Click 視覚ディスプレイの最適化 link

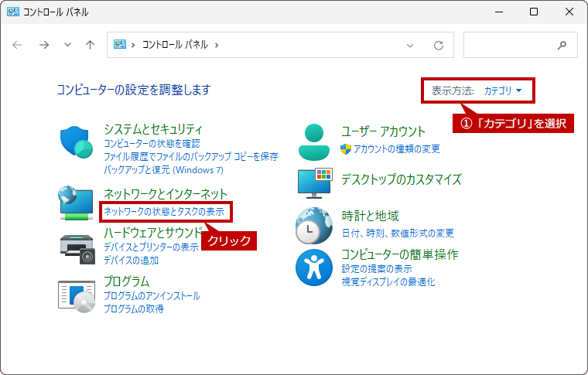tap(388, 282)
